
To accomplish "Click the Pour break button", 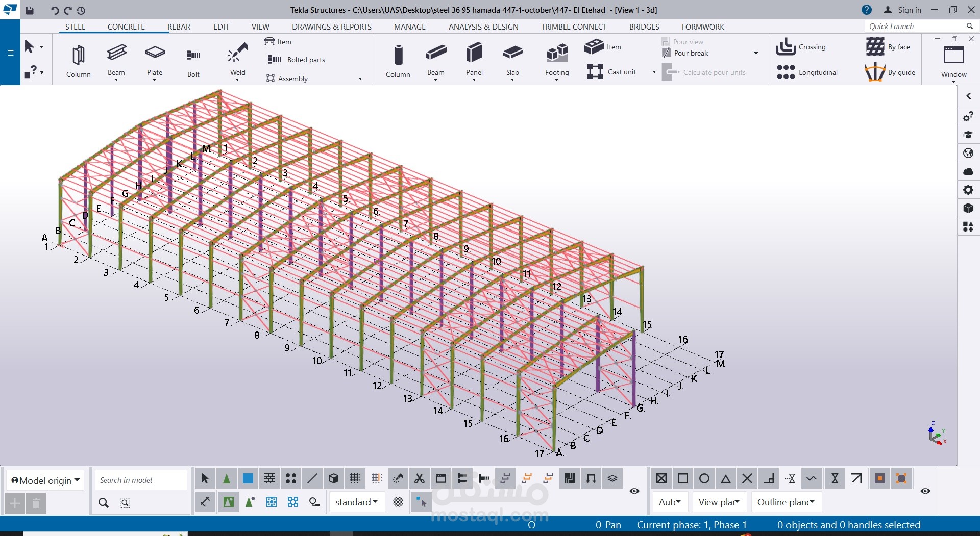I will [x=691, y=53].
